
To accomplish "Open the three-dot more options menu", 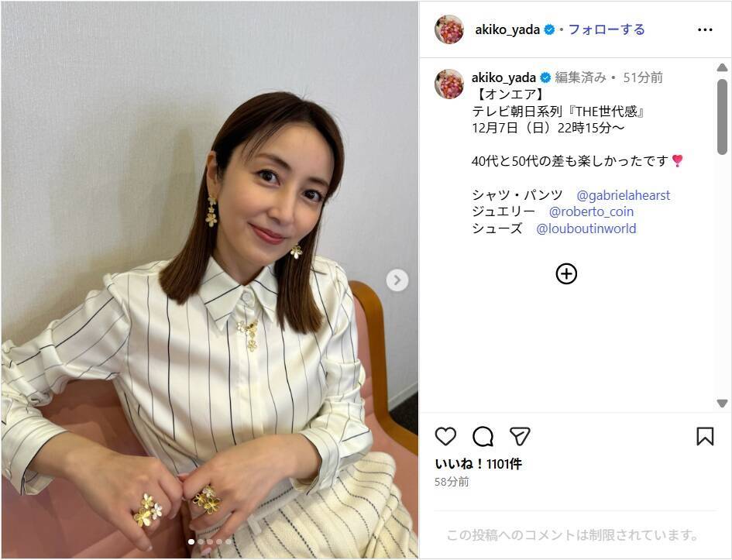I will (705, 29).
